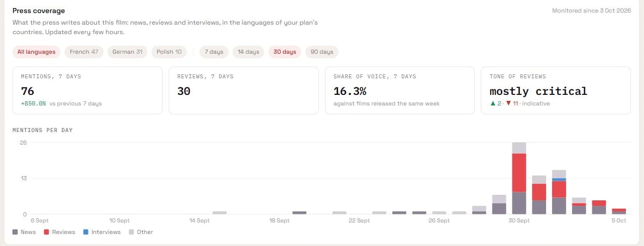Toggle the Other legend swatch
The height and width of the screenshot is (246, 644).
click(132, 232)
